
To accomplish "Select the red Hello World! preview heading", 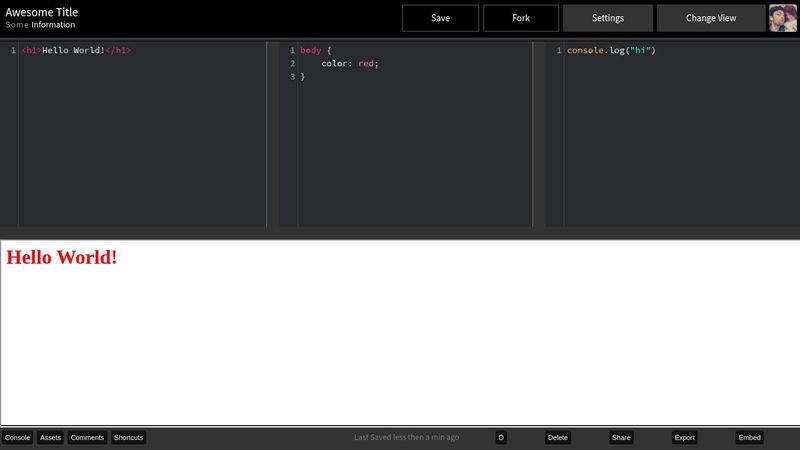I will coord(62,257).
